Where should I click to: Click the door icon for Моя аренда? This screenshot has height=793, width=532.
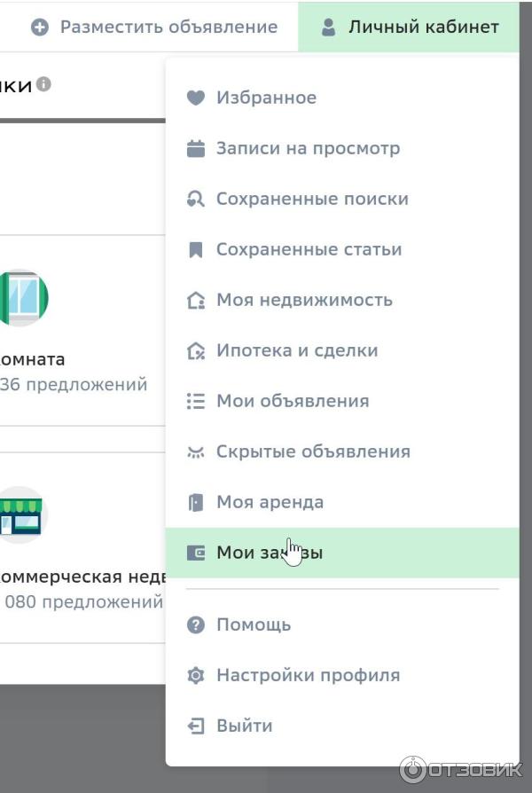coord(196,503)
